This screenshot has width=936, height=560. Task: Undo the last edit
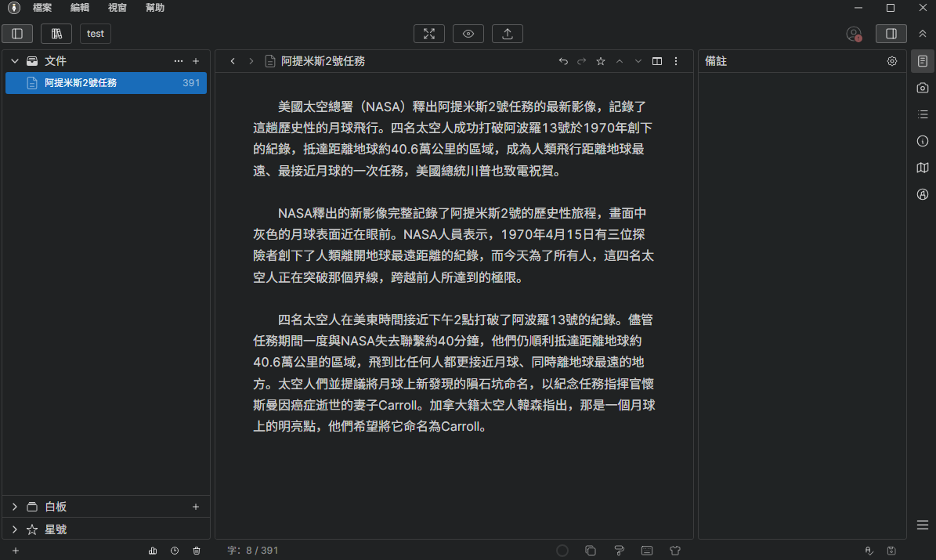563,61
